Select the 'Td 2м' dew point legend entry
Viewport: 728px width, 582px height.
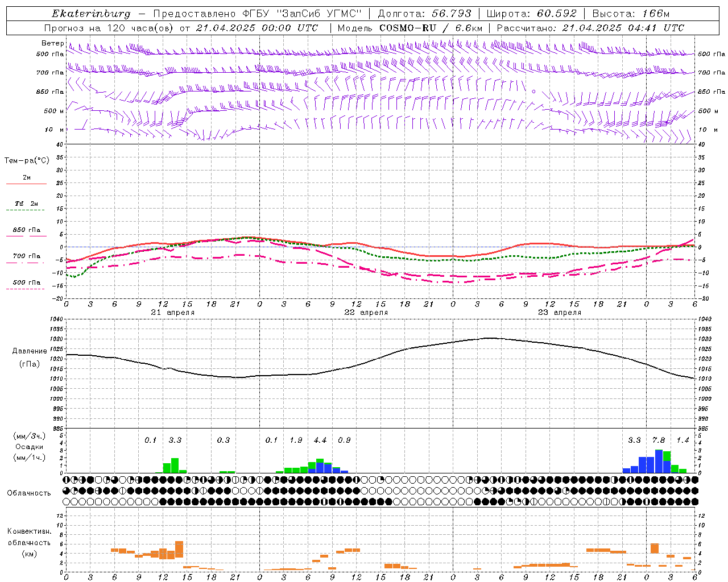pos(26,203)
